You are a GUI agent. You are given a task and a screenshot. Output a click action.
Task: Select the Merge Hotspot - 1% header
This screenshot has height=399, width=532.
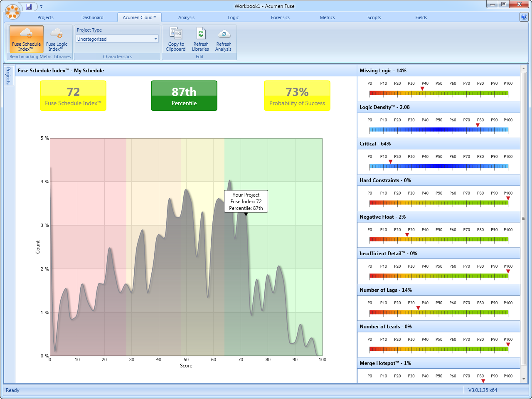click(438, 363)
